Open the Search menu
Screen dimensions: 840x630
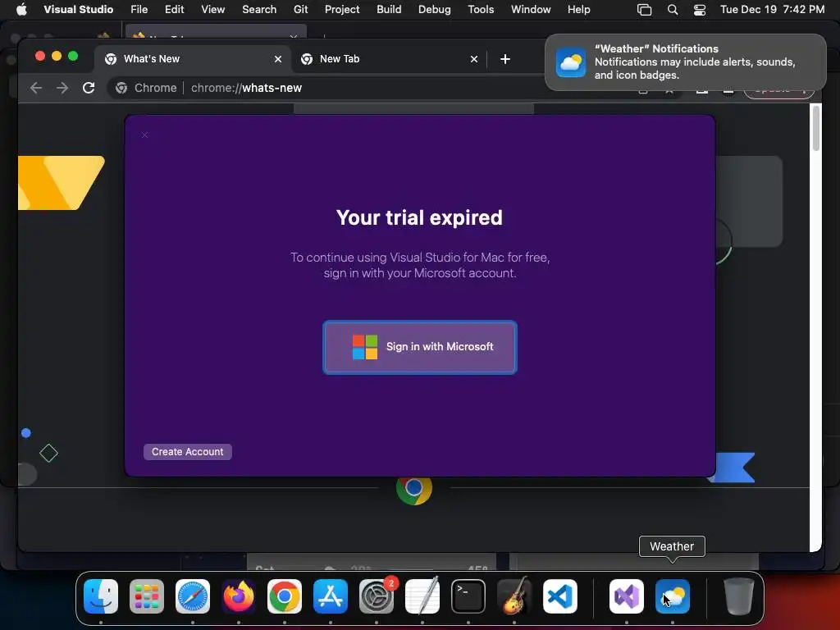pyautogui.click(x=259, y=9)
